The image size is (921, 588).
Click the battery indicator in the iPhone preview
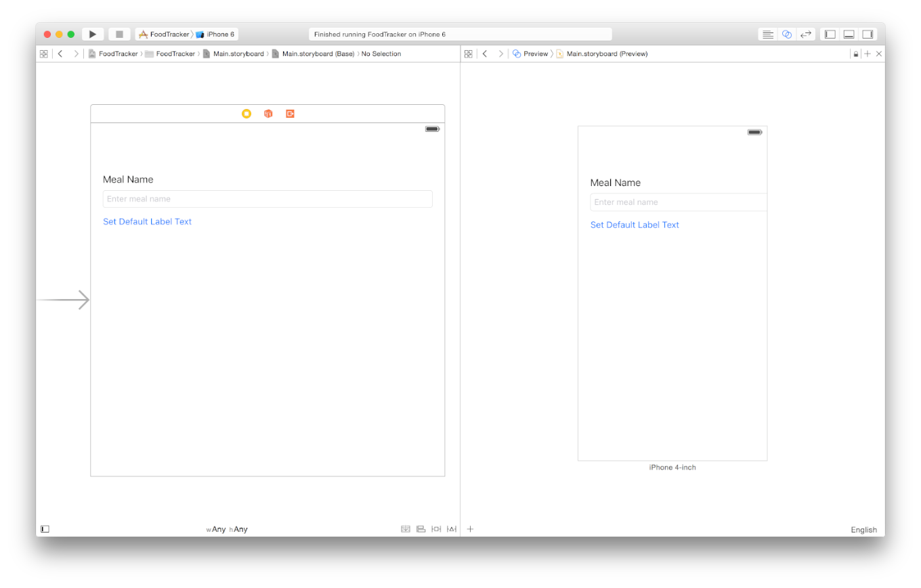click(754, 132)
